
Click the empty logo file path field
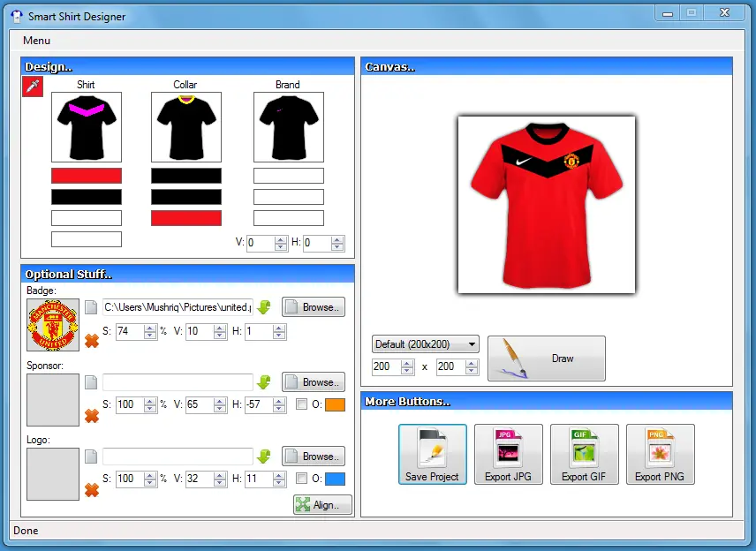[178, 456]
